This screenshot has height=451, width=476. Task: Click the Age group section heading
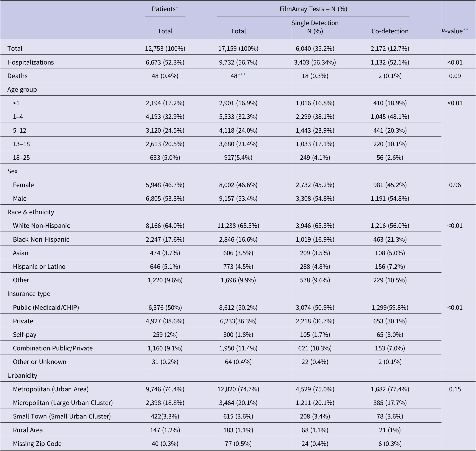coord(22,89)
